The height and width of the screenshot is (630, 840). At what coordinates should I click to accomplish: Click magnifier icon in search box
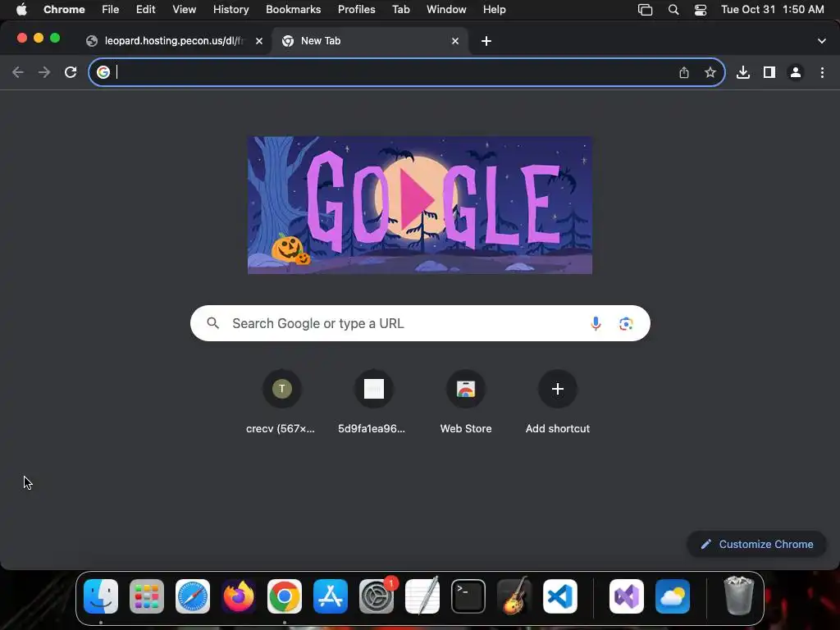213,323
